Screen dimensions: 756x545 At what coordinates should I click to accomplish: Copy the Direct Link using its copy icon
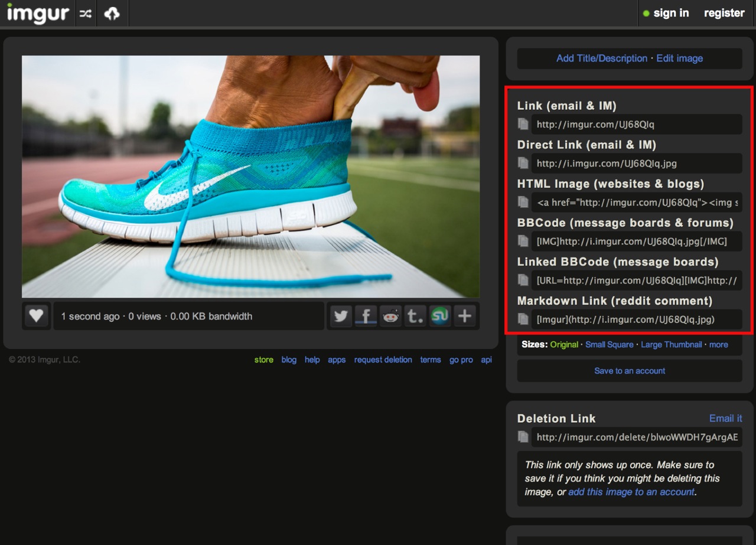[x=523, y=163]
